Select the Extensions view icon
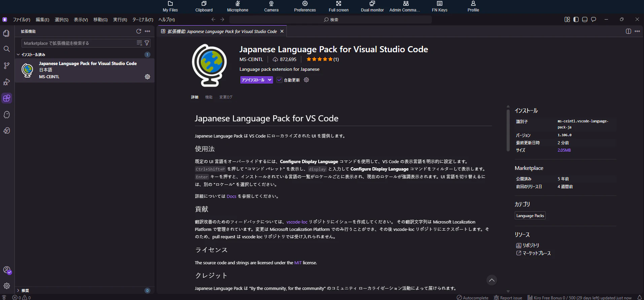This screenshot has width=644, height=300. pos(6,98)
